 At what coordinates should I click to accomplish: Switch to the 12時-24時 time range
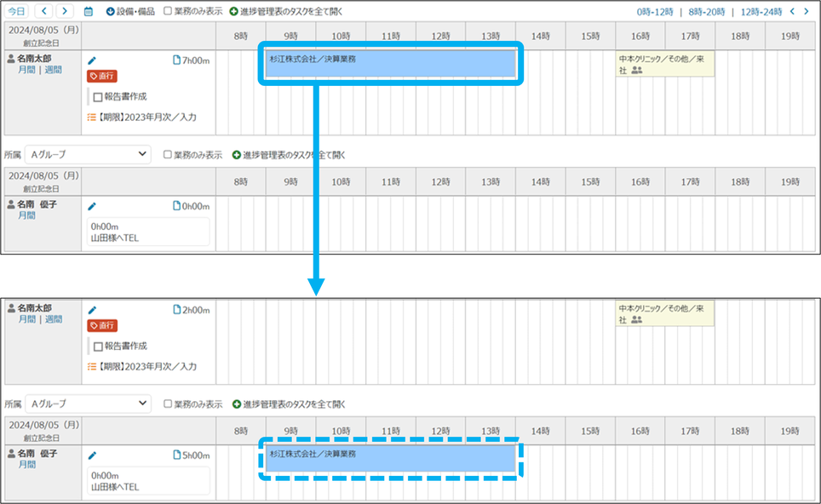point(761,12)
